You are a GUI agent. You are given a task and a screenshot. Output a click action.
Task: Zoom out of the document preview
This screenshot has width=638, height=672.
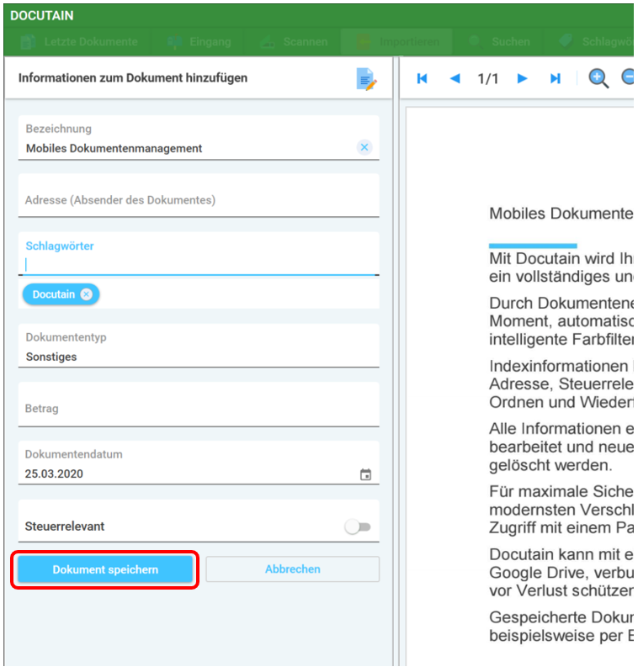(x=628, y=77)
